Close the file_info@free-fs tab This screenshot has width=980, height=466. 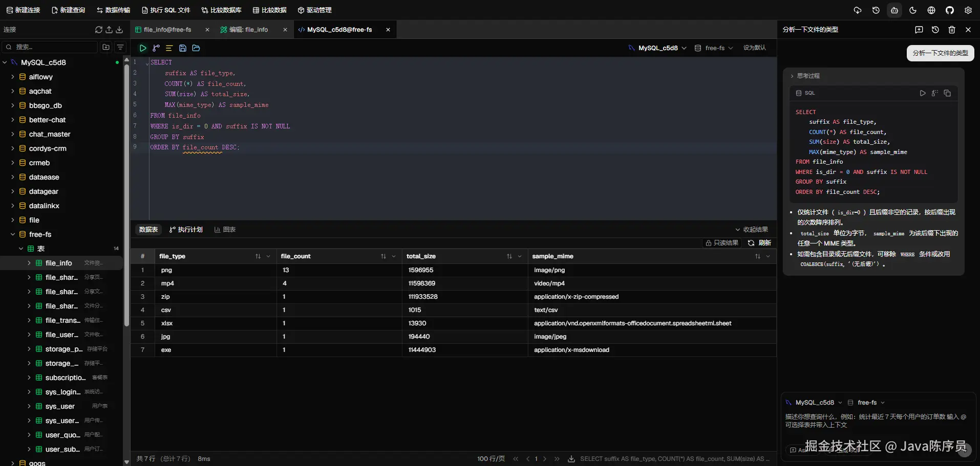(207, 30)
